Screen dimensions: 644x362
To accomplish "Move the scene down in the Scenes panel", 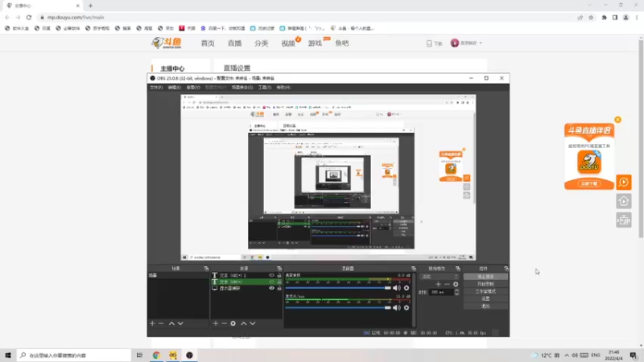I will [x=180, y=323].
